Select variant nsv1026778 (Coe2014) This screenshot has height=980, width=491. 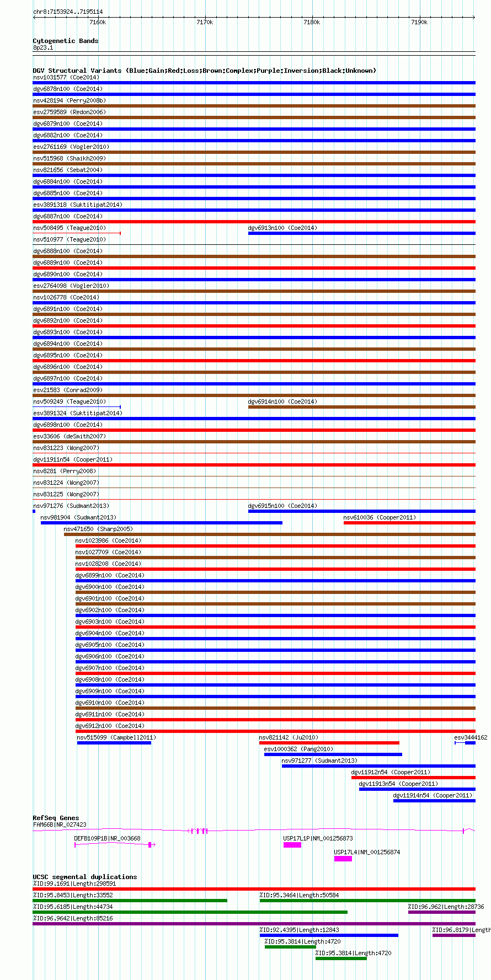point(254,303)
